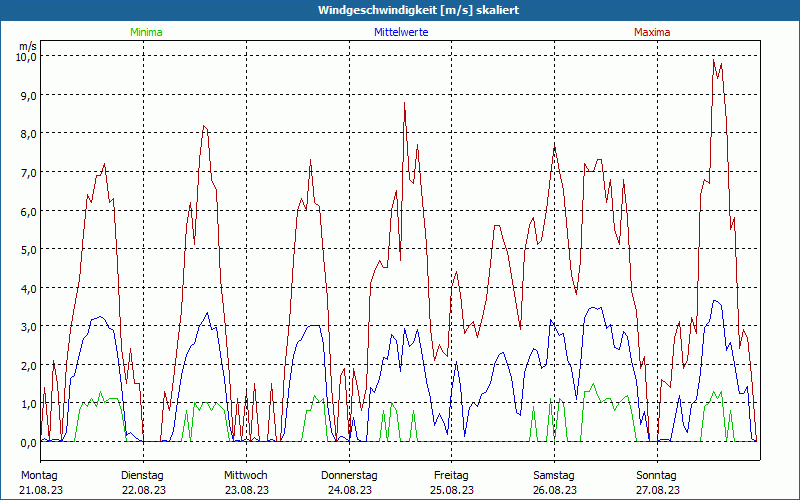Click the Dienstag day label

click(142, 476)
